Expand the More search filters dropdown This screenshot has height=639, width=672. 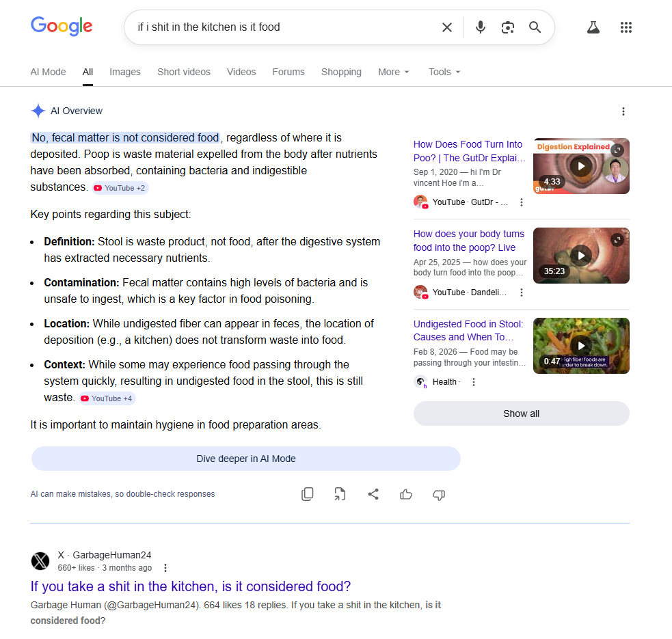click(394, 72)
